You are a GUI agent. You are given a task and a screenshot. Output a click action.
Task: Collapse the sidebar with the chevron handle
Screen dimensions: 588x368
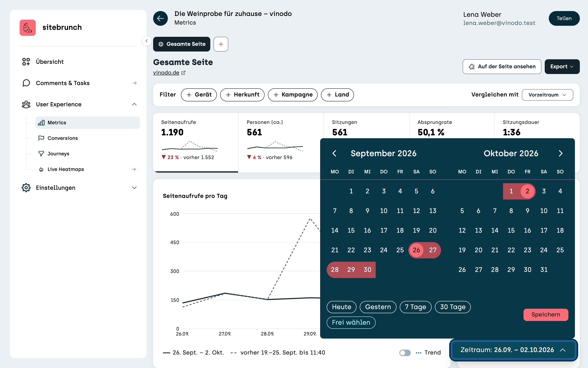[x=147, y=41]
